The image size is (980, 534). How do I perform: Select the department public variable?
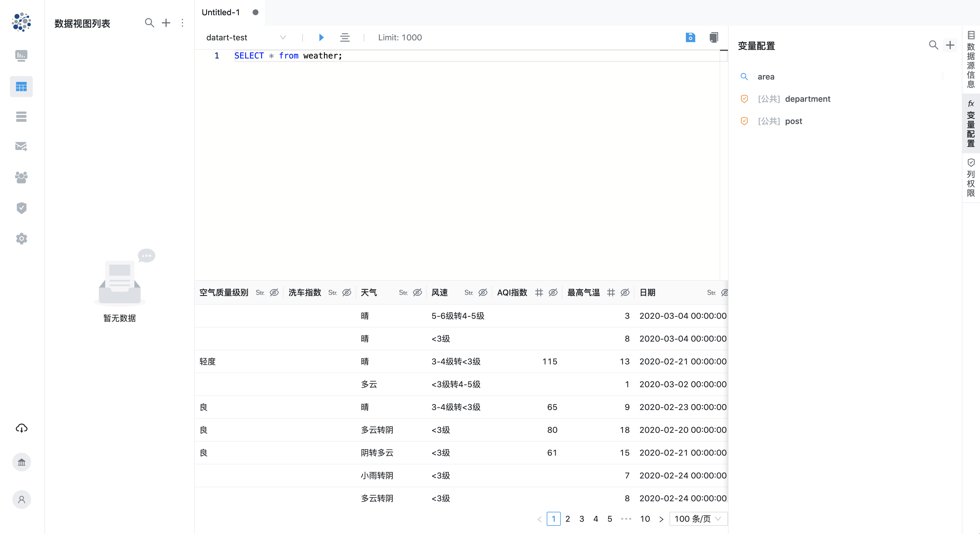click(808, 99)
